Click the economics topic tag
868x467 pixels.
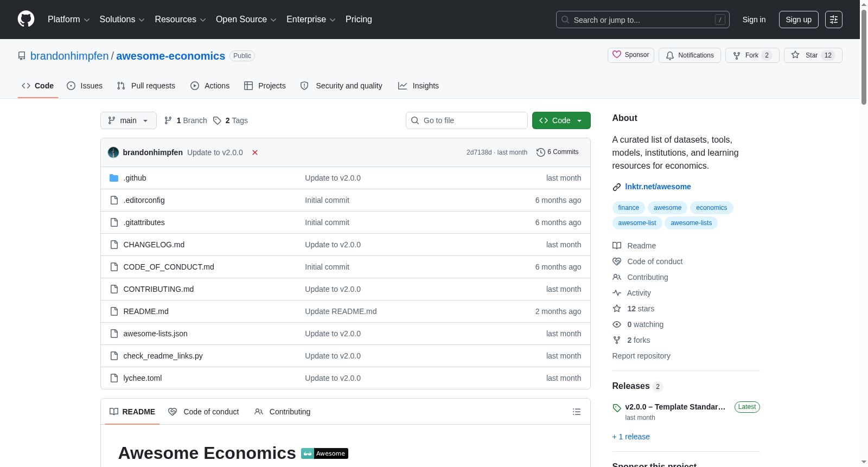tap(712, 208)
